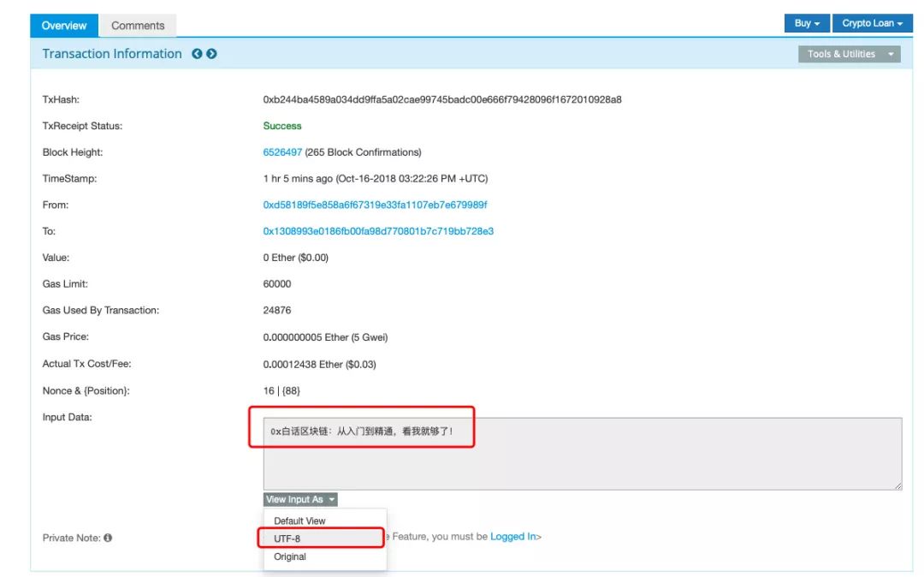The image size is (924, 577).
Task: Expand the Tools & Utilities menu
Action: [849, 54]
